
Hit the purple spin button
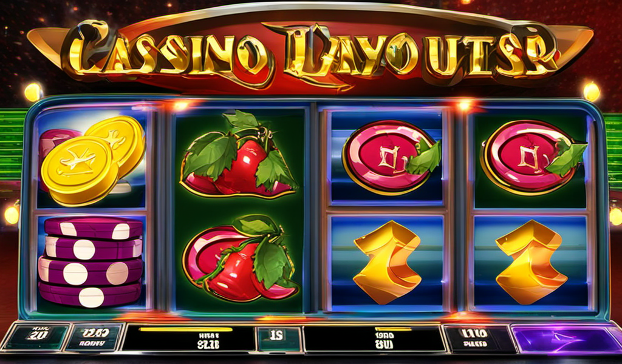pos(566,339)
